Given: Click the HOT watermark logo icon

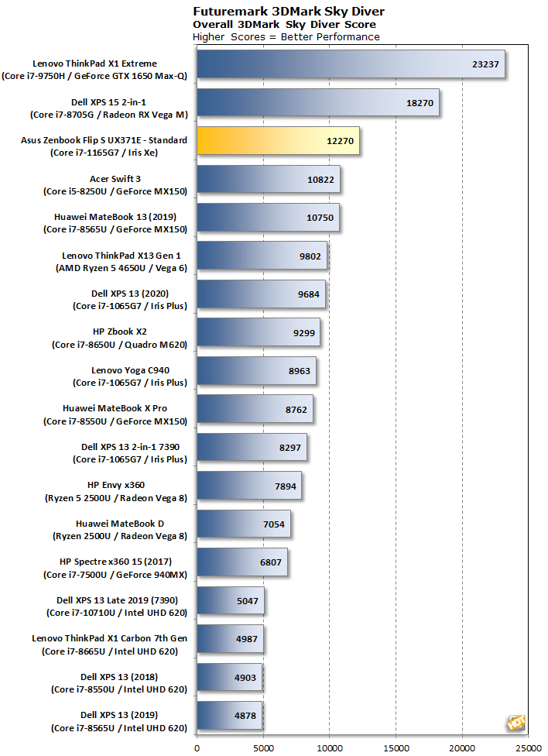Looking at the screenshot, I should tap(516, 722).
